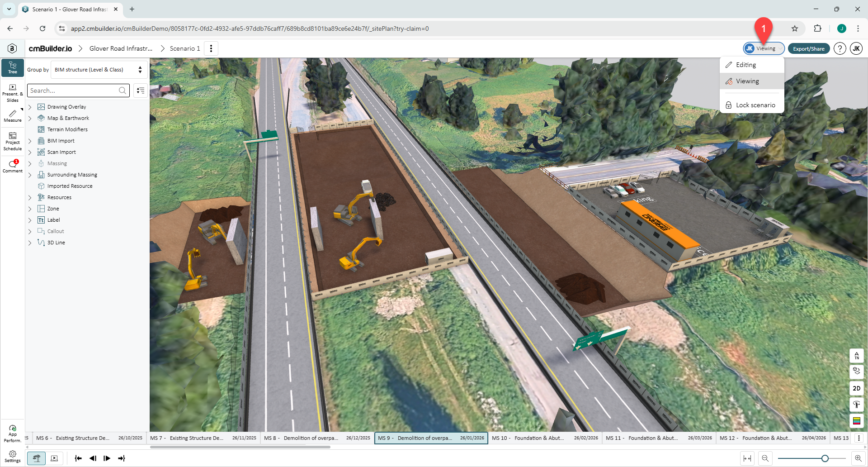Open timeline three-dot options menu

[859, 438]
